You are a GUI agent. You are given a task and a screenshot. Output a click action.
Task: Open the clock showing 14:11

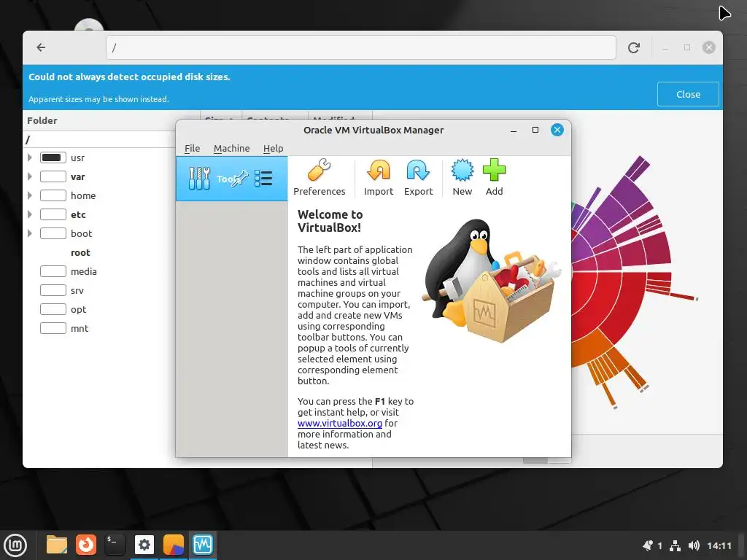719,545
